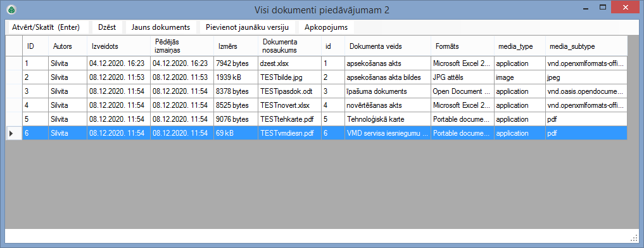Click the Dzēst toolbar button
The height and width of the screenshot is (248, 644).
(107, 27)
